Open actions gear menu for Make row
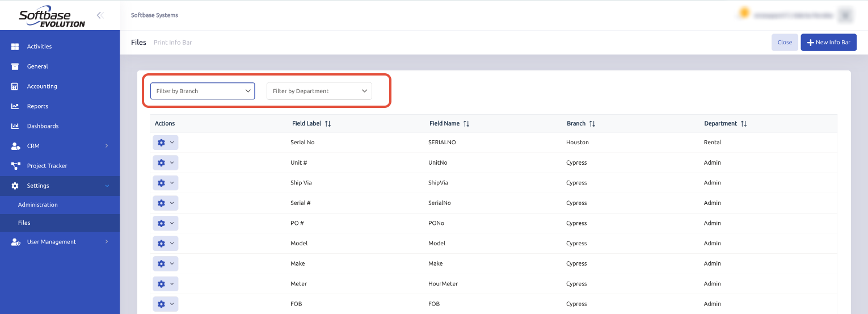868x314 pixels. click(x=166, y=263)
